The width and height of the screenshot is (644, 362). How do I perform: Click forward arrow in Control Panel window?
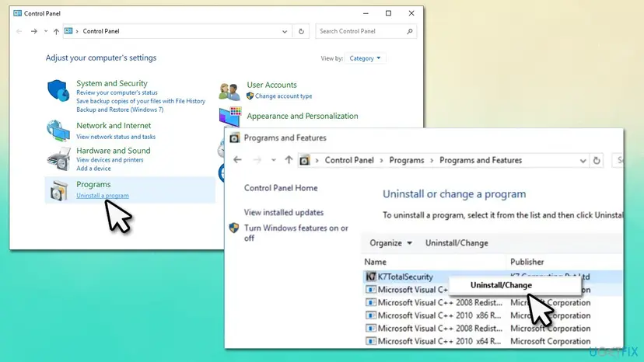tap(34, 31)
